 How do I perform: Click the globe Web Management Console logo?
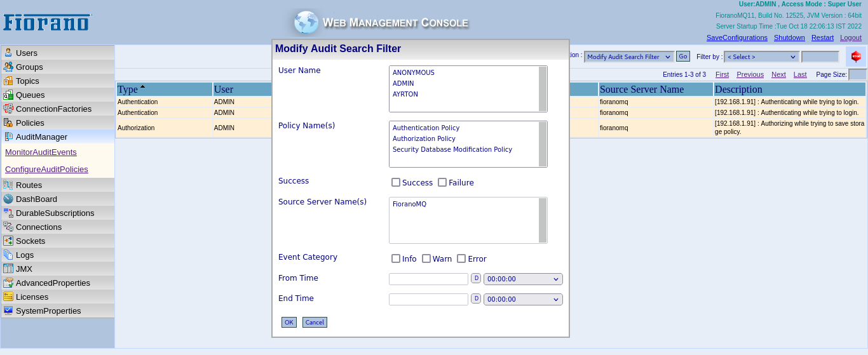click(306, 22)
